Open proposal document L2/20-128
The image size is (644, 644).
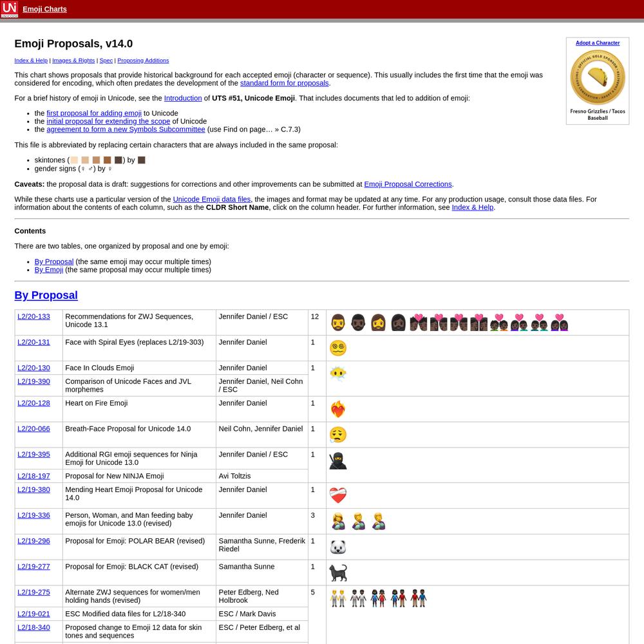coord(33,403)
